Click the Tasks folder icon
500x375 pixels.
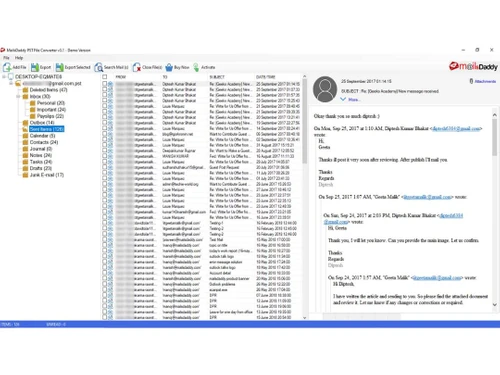coord(25,162)
